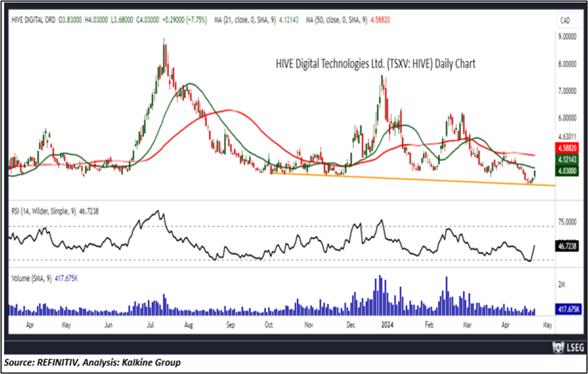The height and width of the screenshot is (374, 588).
Task: Click the 75.0000 RSI axis label
Action: pos(567,222)
